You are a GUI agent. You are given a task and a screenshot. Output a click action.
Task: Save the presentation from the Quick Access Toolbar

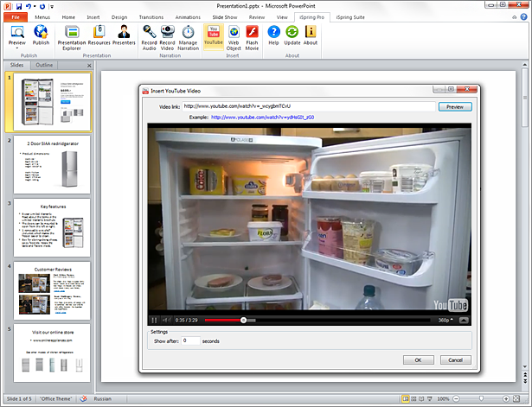[19, 6]
